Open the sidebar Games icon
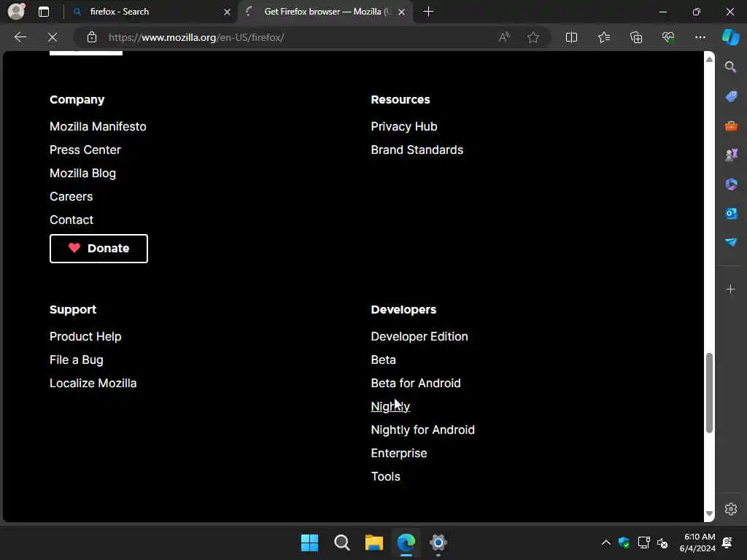The image size is (747, 560). (731, 155)
